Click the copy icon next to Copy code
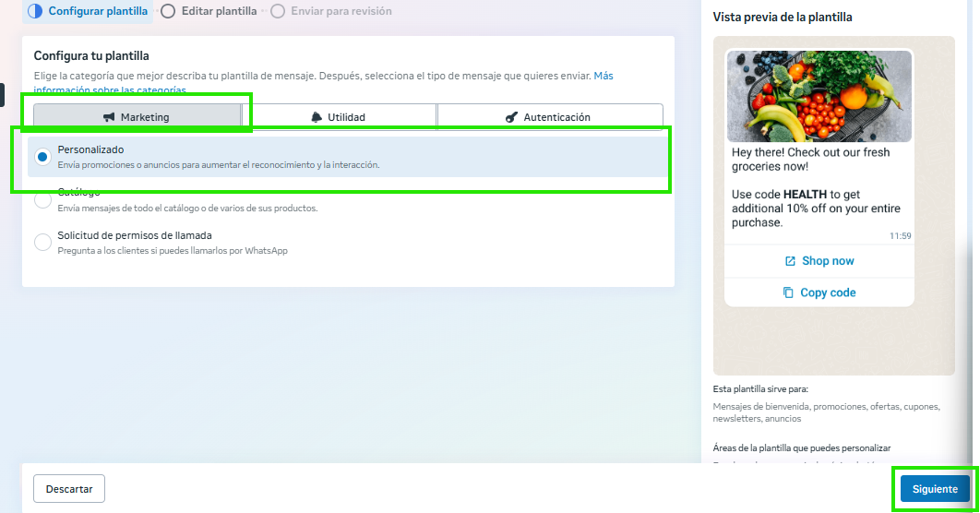The height and width of the screenshot is (513, 980). tap(788, 292)
